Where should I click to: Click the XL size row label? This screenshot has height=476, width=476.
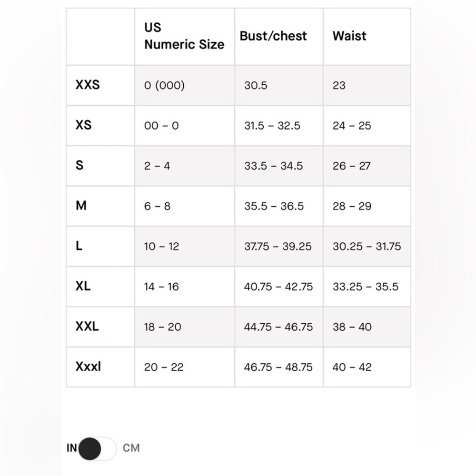(83, 286)
